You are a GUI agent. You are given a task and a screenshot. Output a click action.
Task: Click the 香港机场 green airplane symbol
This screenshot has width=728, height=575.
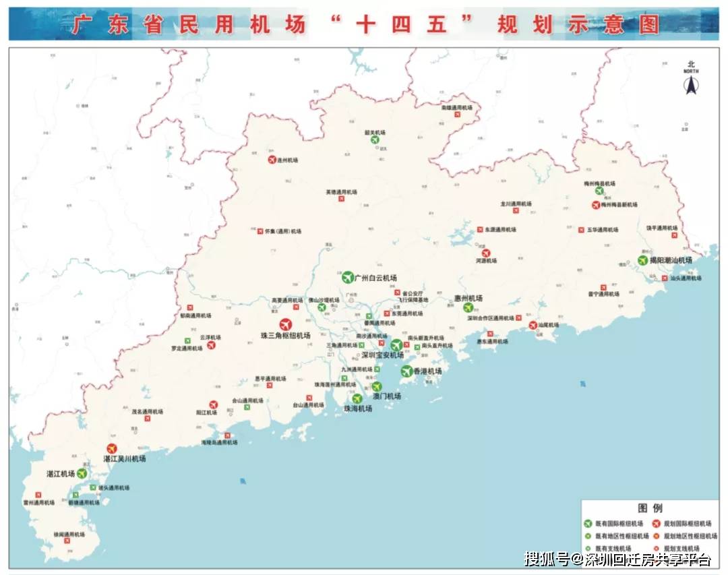pyautogui.click(x=406, y=370)
